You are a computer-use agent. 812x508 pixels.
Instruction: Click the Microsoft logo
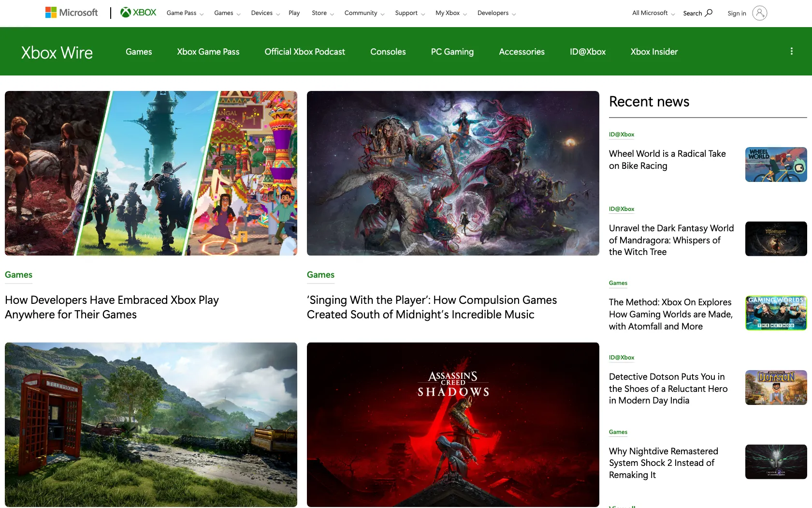[x=72, y=13]
